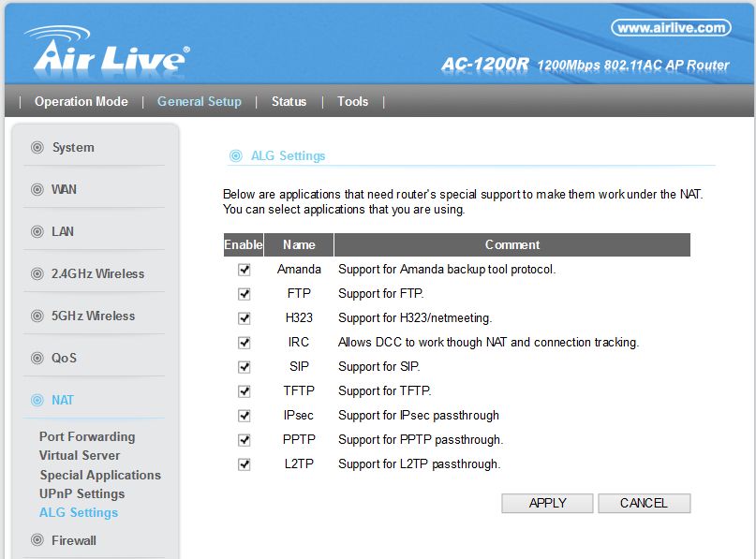The height and width of the screenshot is (559, 756).
Task: Open the Port Forwarding page
Action: coord(87,436)
